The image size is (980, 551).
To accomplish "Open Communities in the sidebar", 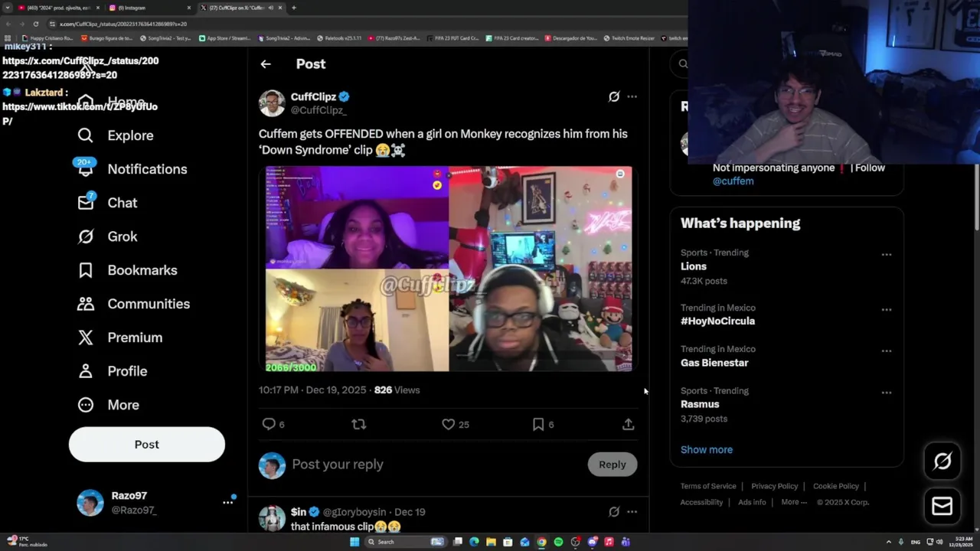I will (133, 304).
